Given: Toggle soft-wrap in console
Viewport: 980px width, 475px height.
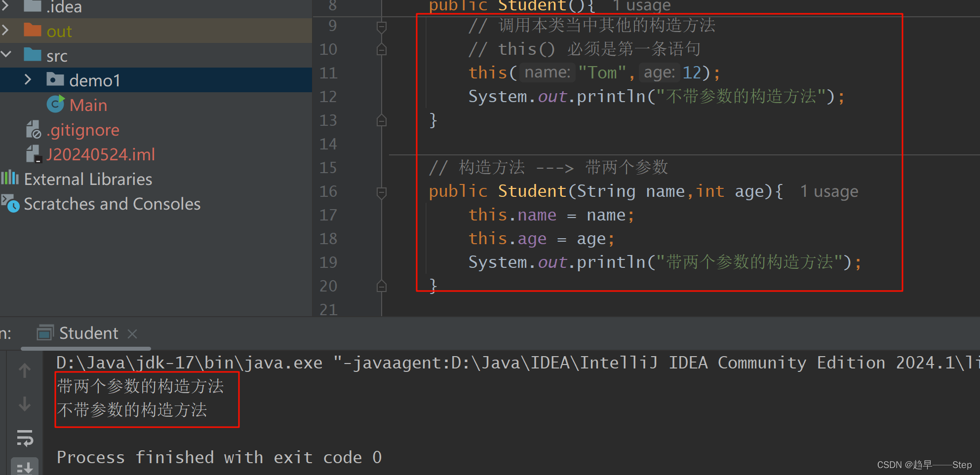Looking at the screenshot, I should (x=25, y=438).
